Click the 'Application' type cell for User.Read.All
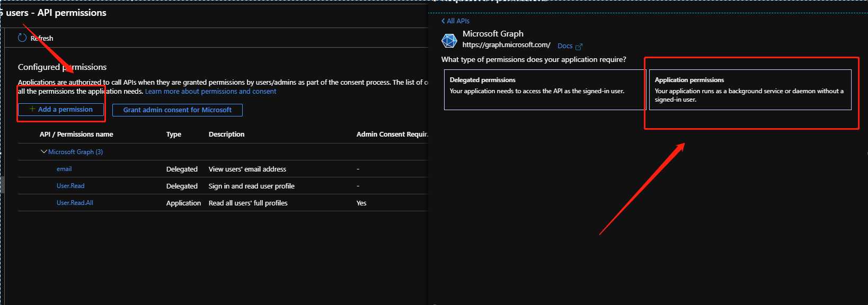The height and width of the screenshot is (305, 868). pyautogui.click(x=183, y=203)
